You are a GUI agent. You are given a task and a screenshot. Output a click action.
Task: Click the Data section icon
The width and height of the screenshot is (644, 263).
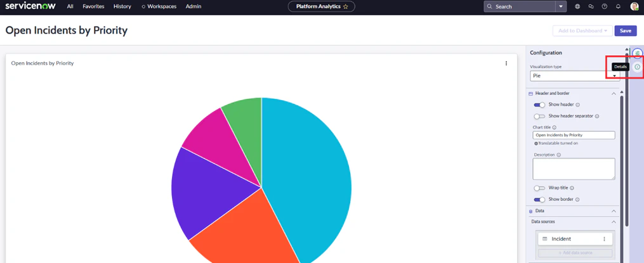[x=530, y=211]
